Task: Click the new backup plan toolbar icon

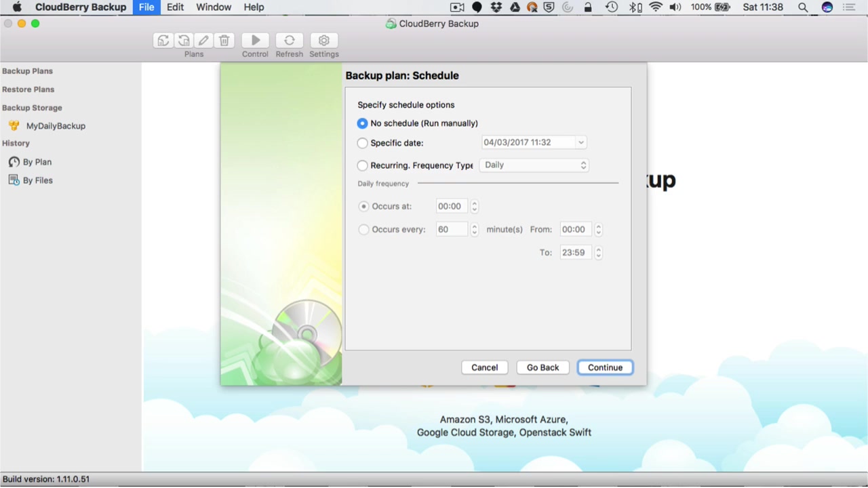Action: (x=163, y=41)
